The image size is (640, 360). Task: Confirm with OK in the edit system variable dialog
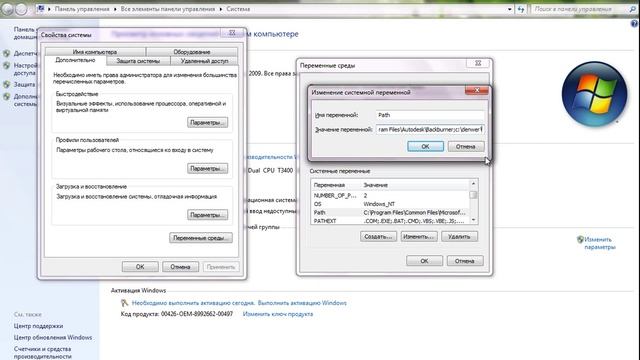coord(425,146)
